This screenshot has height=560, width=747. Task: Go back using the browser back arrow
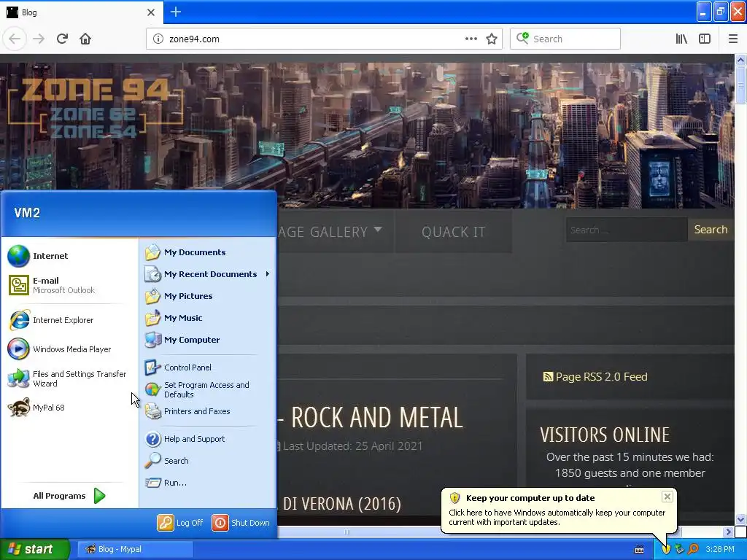(15, 39)
